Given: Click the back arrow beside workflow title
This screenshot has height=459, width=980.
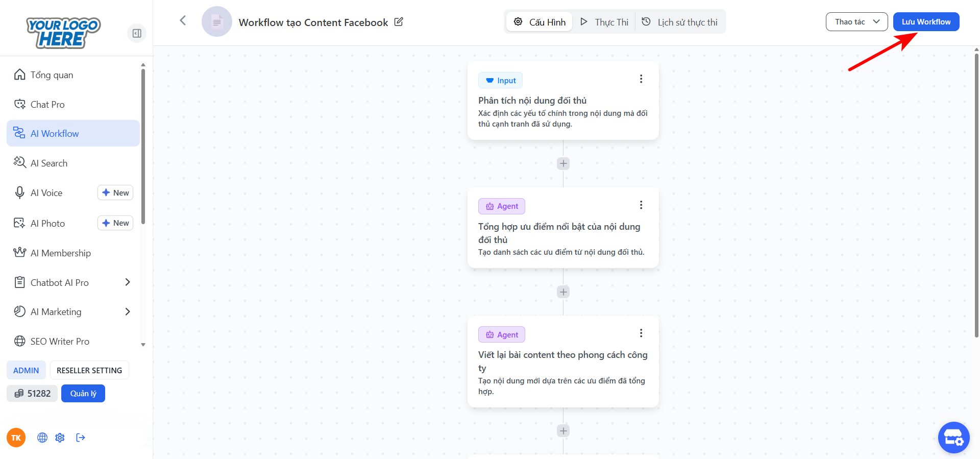Looking at the screenshot, I should click(x=183, y=20).
